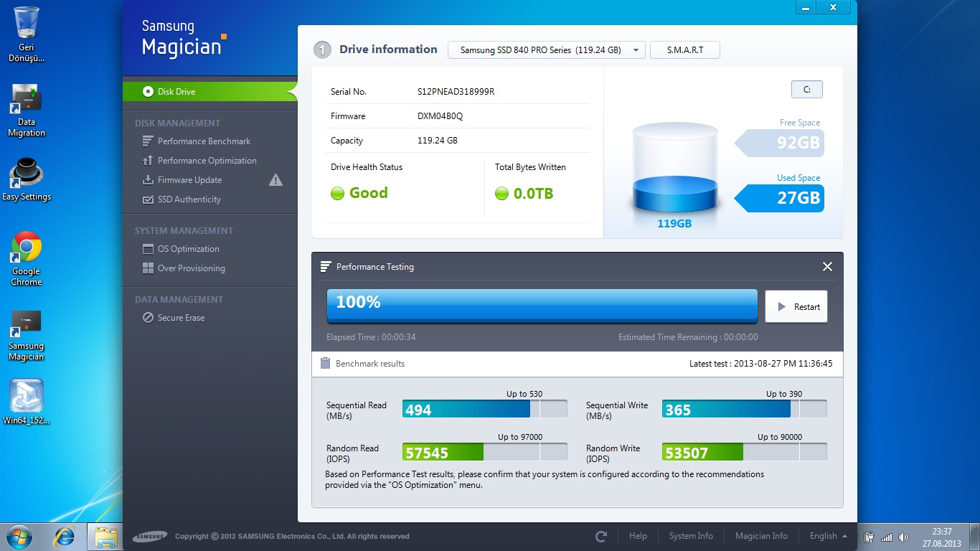Click the S.M.A.R.T button

[684, 50]
